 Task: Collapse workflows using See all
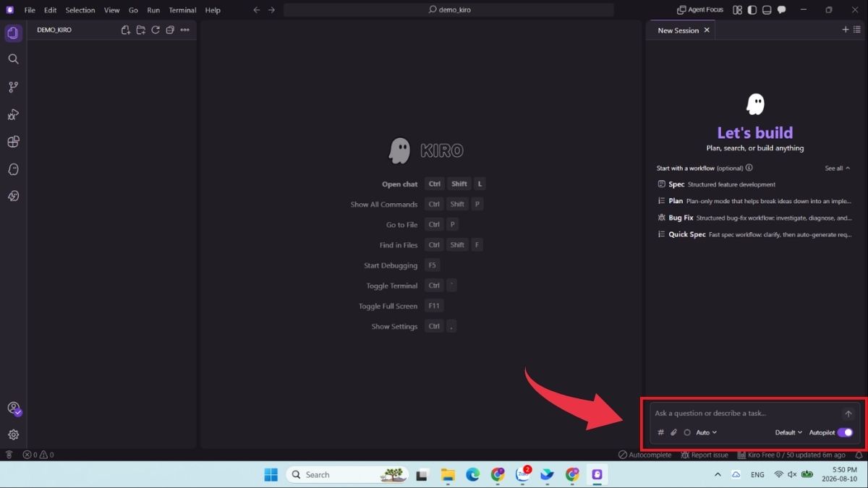click(x=838, y=168)
